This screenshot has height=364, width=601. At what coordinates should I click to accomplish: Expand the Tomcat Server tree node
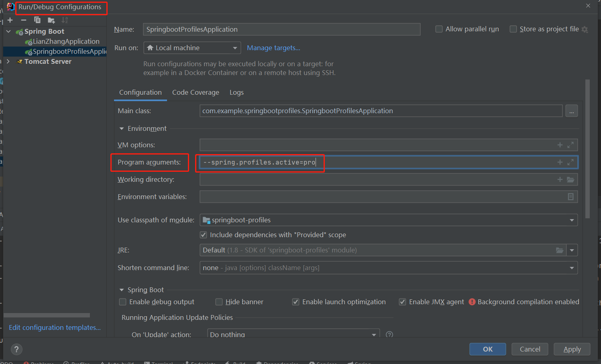8,61
